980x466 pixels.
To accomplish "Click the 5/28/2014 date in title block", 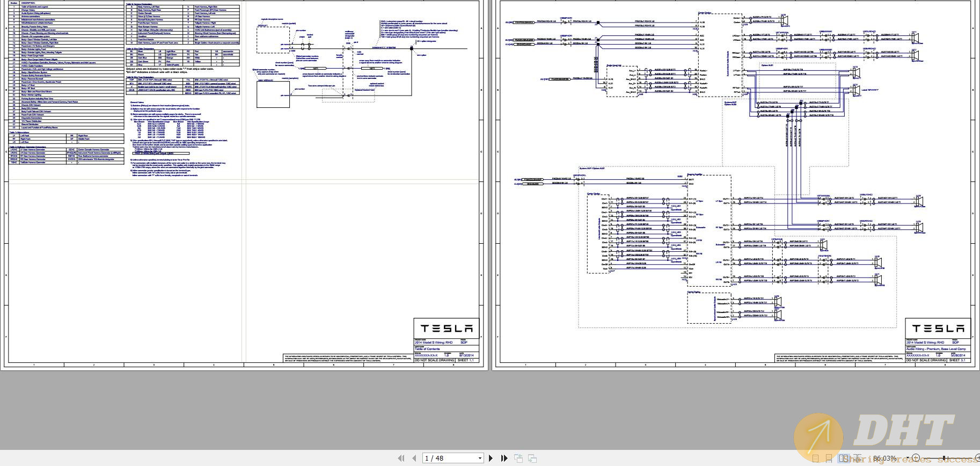I will pyautogui.click(x=958, y=355).
